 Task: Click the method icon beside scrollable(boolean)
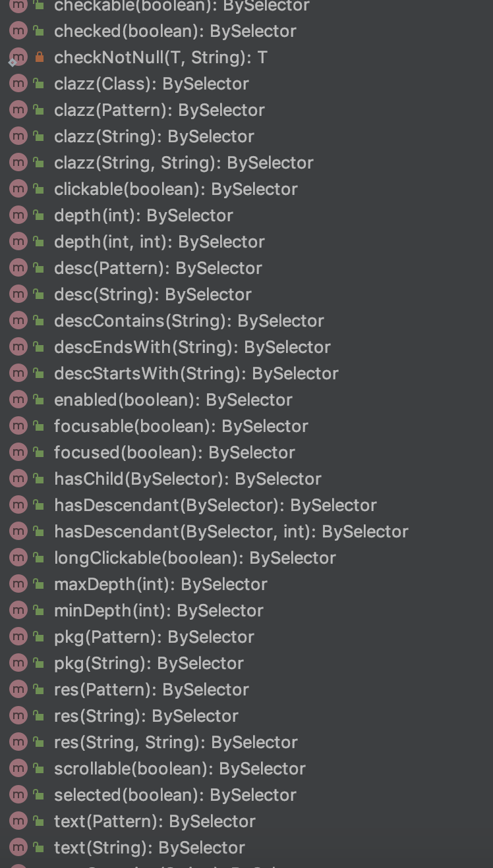[x=18, y=769]
